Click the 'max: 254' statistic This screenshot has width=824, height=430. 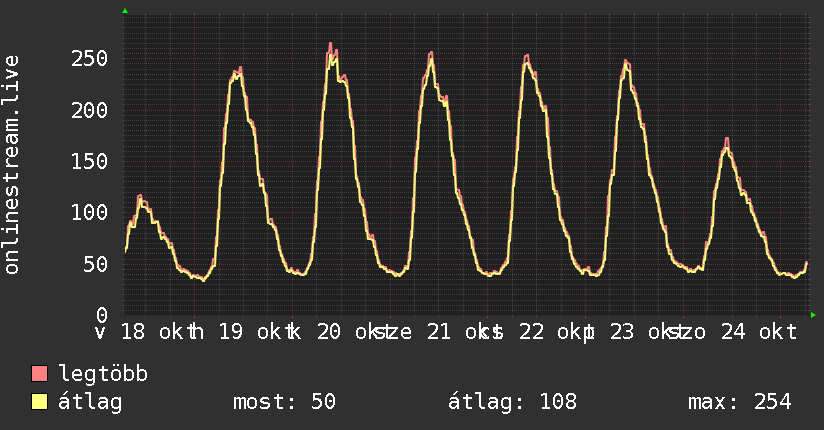[740, 402]
